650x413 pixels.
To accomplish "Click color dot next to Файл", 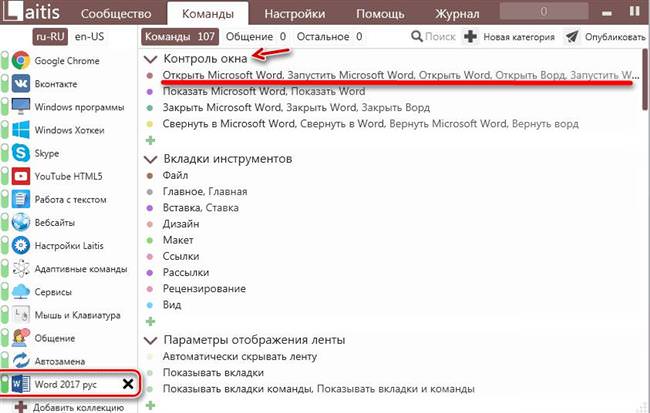I will pyautogui.click(x=150, y=176).
